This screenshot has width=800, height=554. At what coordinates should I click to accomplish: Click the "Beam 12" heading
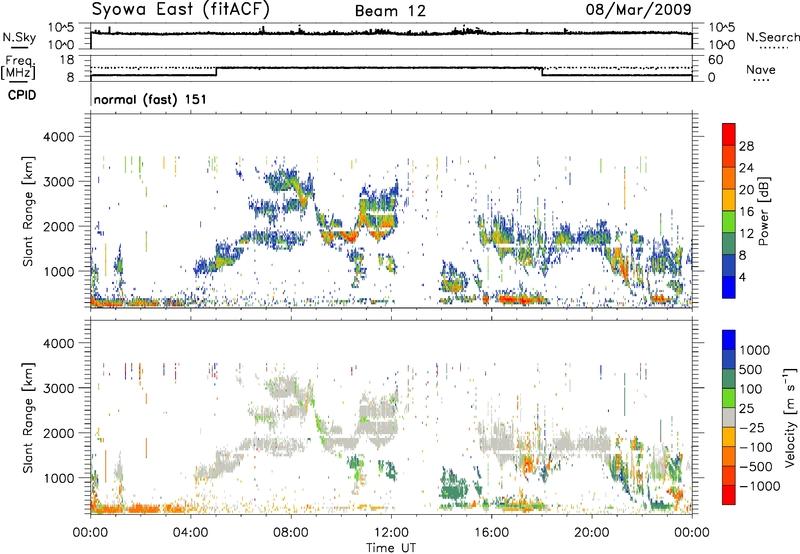pos(390,11)
